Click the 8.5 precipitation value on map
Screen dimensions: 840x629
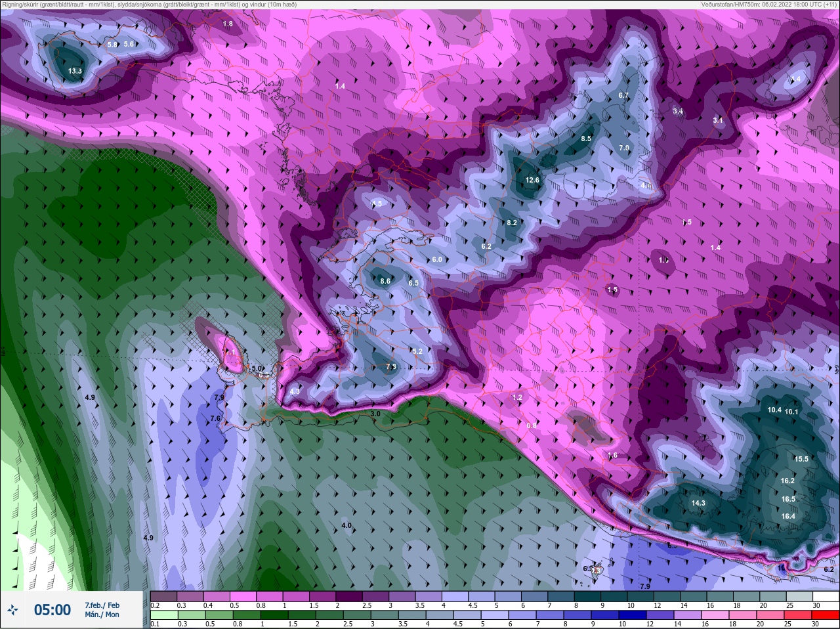tap(586, 139)
